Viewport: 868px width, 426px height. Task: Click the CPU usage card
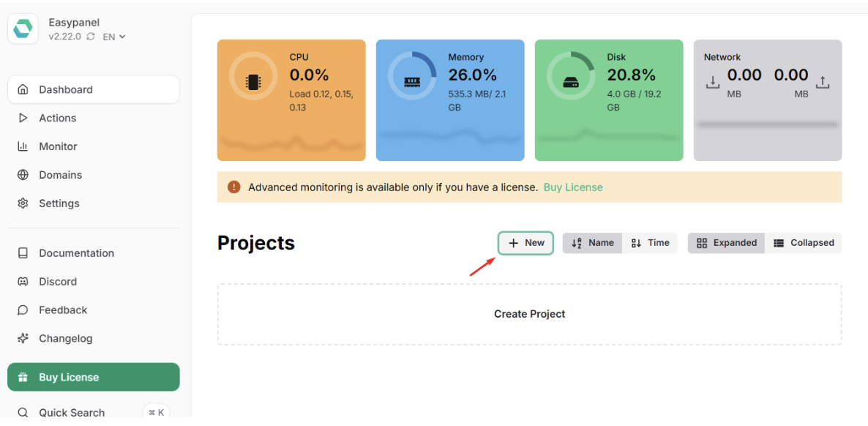[291, 100]
